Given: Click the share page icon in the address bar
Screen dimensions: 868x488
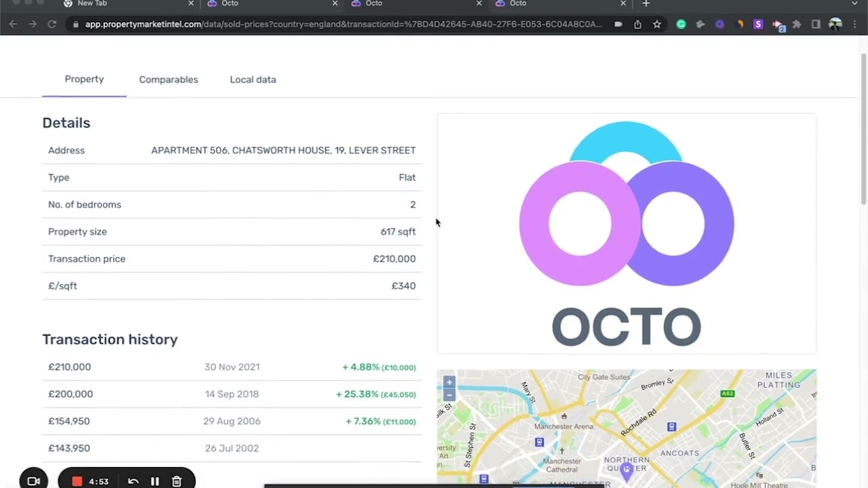Looking at the screenshot, I should pyautogui.click(x=637, y=24).
